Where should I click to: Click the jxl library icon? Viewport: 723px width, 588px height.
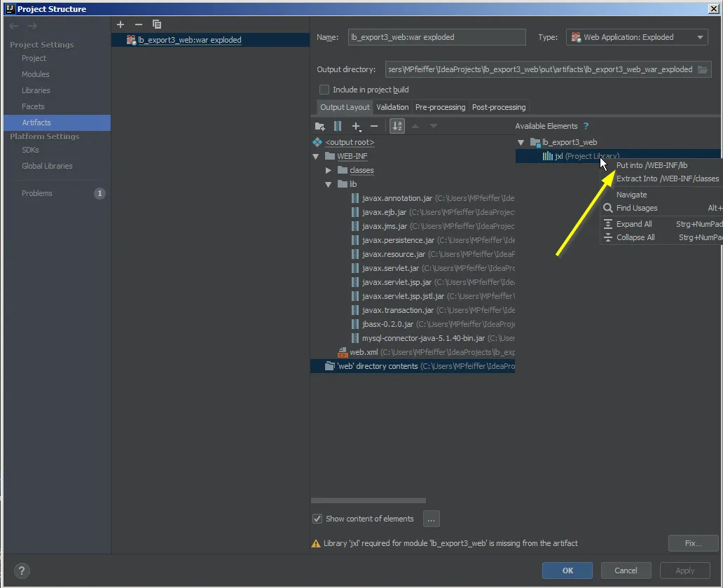pyautogui.click(x=547, y=156)
